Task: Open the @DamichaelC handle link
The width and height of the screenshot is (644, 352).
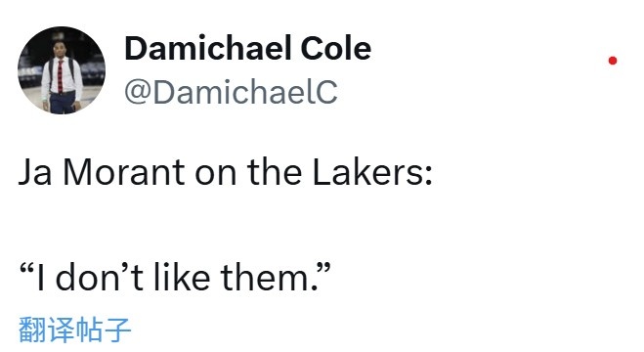Action: 232,92
